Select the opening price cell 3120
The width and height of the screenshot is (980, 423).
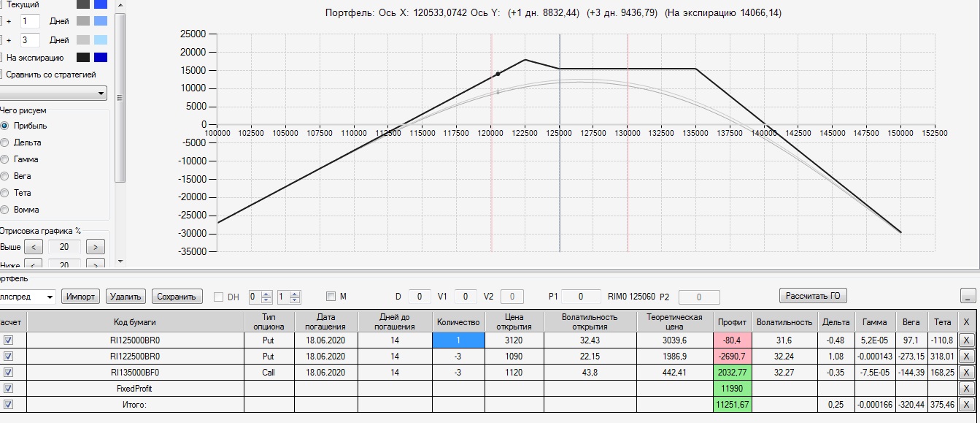[514, 340]
